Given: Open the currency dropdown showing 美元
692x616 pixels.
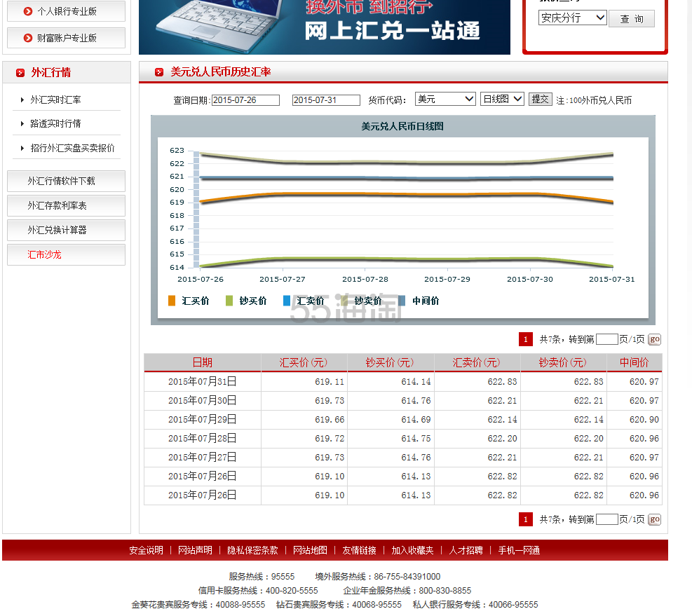Looking at the screenshot, I should (x=445, y=99).
